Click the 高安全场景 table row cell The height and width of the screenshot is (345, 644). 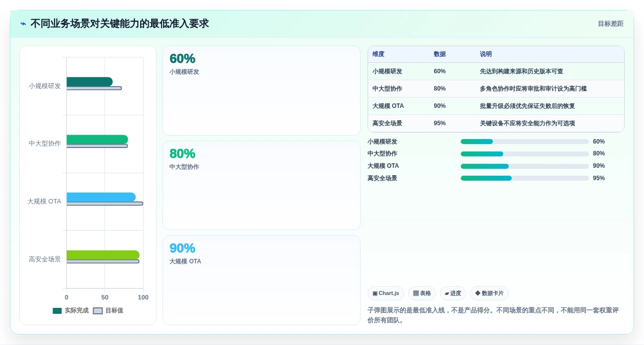point(387,123)
